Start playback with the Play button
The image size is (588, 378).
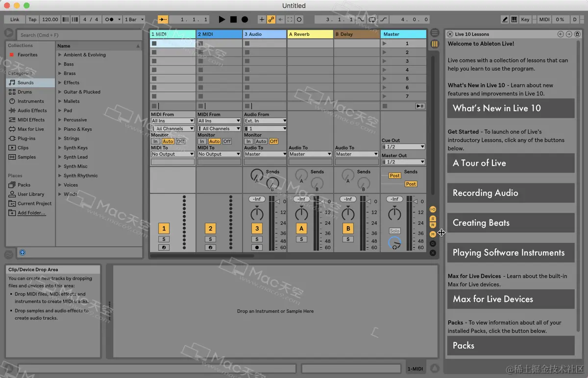click(x=222, y=20)
